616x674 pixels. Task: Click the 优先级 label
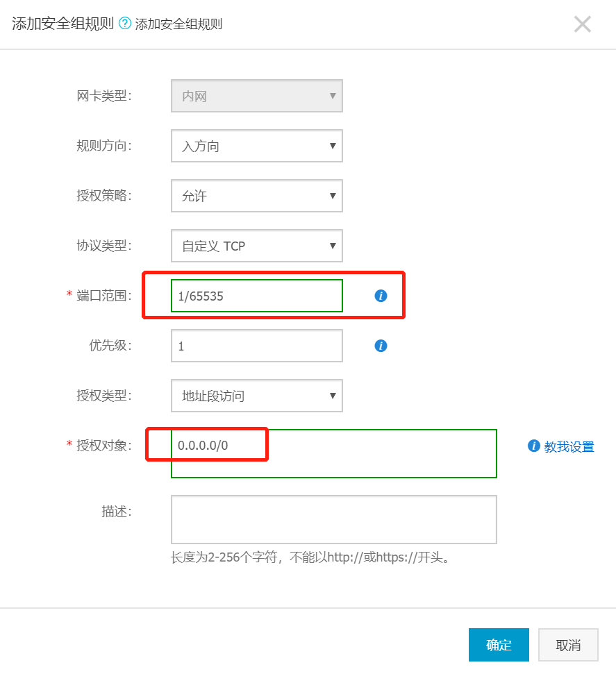(110, 345)
